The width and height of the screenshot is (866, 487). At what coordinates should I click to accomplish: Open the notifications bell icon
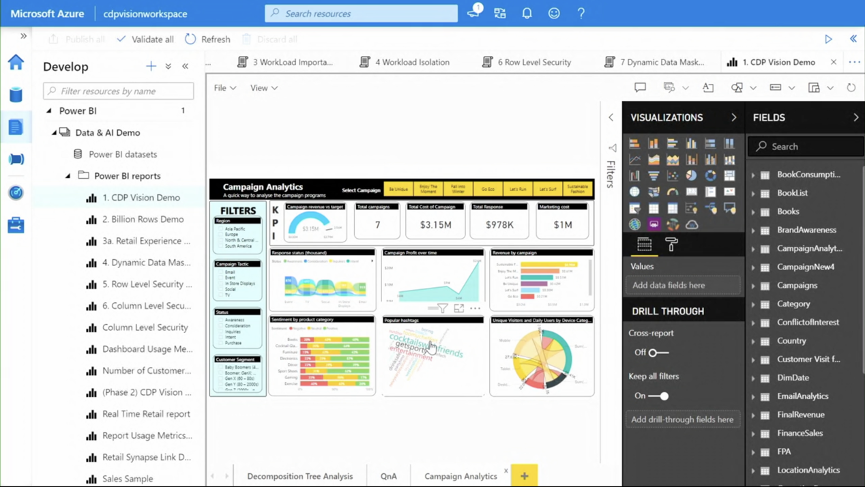click(x=527, y=13)
